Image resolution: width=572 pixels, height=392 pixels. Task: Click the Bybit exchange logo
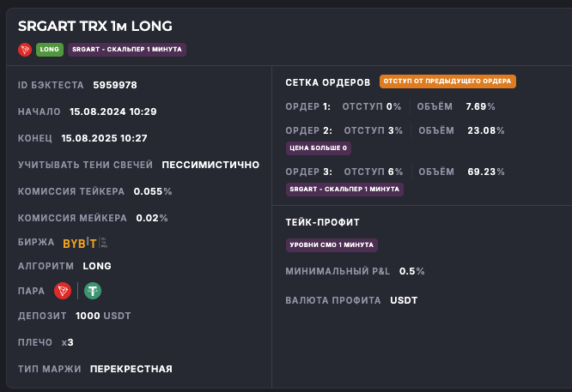click(x=80, y=243)
